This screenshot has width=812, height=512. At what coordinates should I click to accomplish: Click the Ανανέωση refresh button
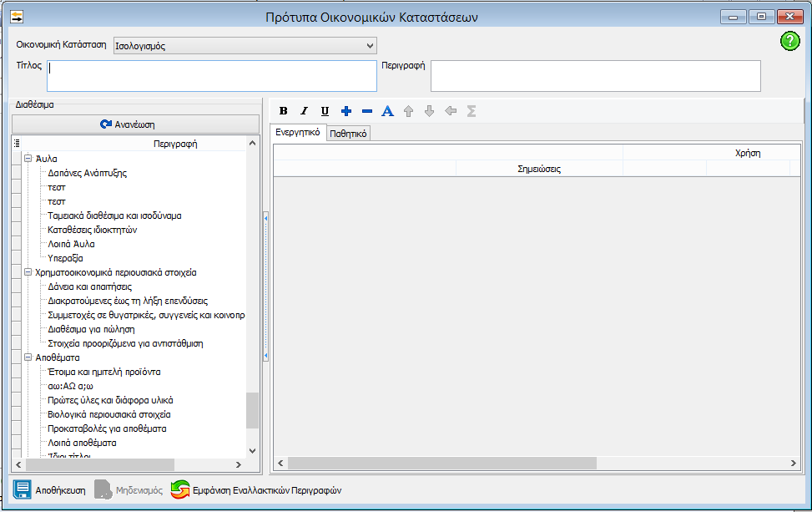click(135, 124)
